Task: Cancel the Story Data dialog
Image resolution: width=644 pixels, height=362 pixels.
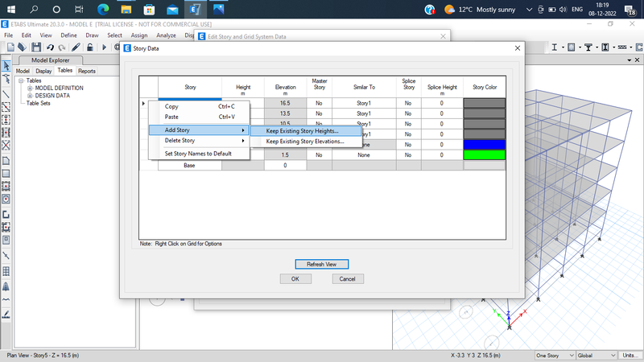Action: pyautogui.click(x=348, y=279)
